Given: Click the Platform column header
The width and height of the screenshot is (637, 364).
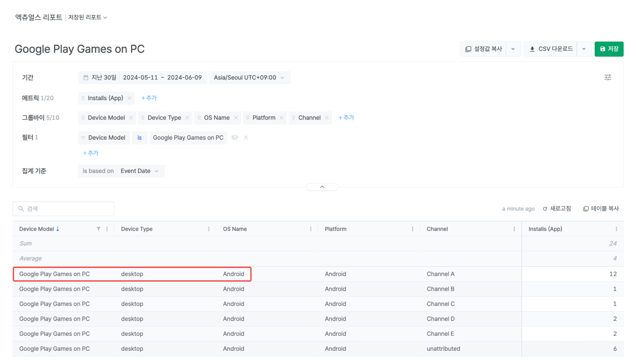Looking at the screenshot, I should 336,229.
